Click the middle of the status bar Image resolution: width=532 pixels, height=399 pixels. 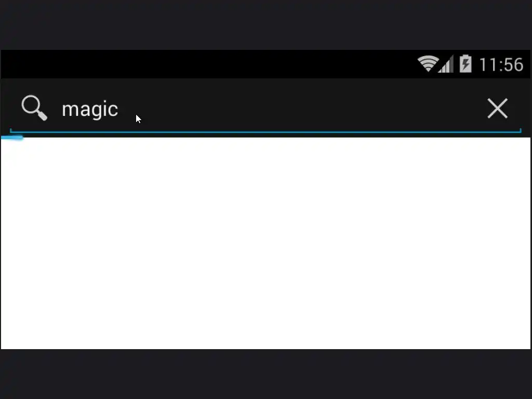click(x=265, y=64)
